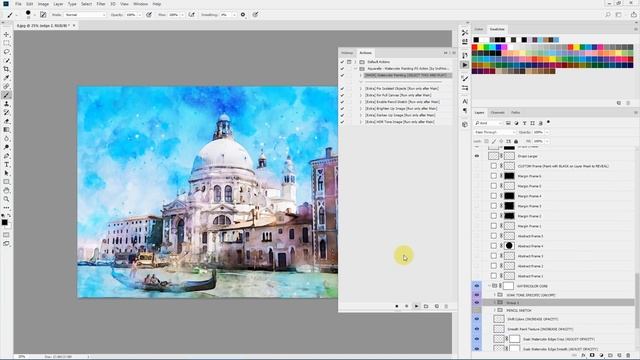Select the Eyedropper tool
The image size is (640, 360).
click(x=6, y=78)
